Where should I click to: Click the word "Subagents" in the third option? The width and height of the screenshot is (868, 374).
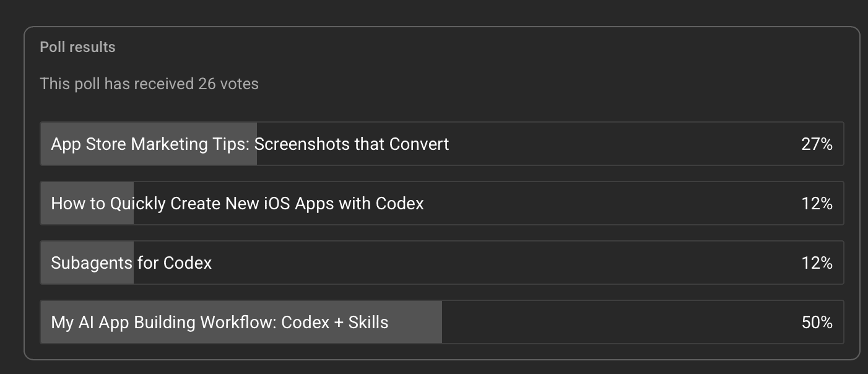pyautogui.click(x=92, y=263)
